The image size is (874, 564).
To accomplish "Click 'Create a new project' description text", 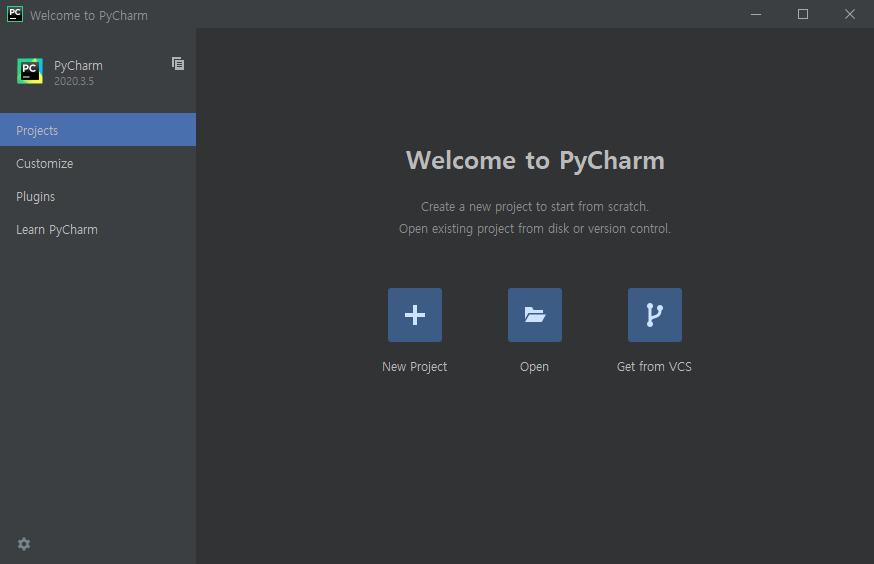I will [535, 207].
